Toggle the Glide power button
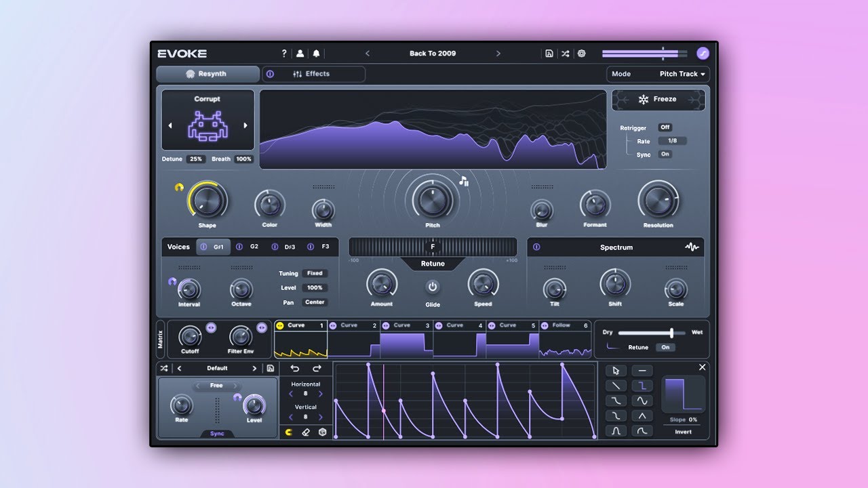Image resolution: width=868 pixels, height=488 pixels. tap(433, 287)
